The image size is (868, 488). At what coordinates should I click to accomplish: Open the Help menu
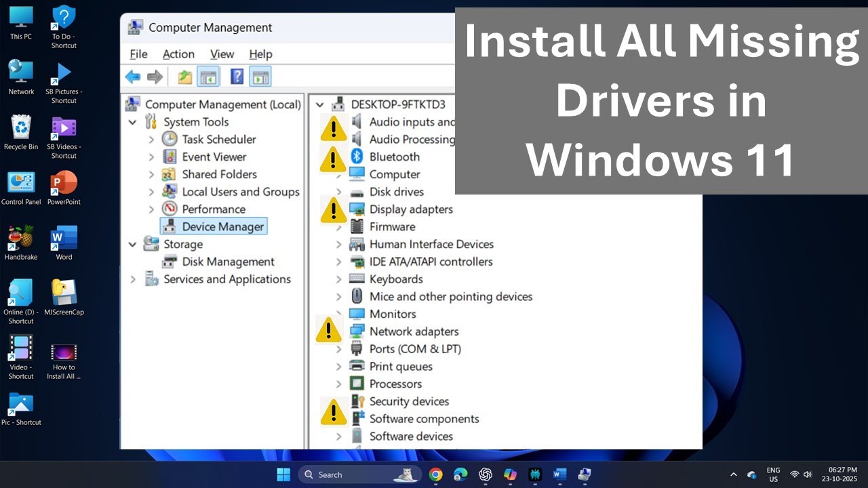pos(260,54)
